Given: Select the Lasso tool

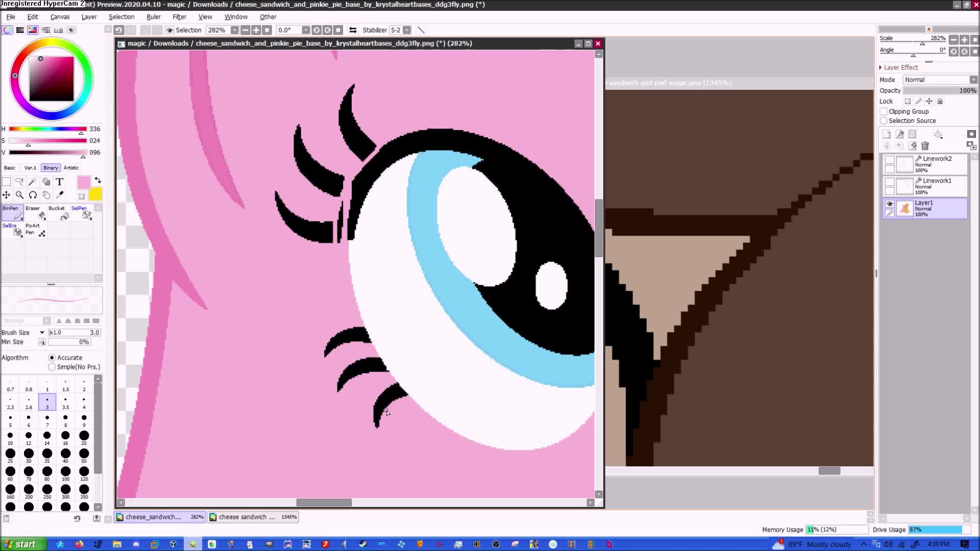Looking at the screenshot, I should pos(19,182).
